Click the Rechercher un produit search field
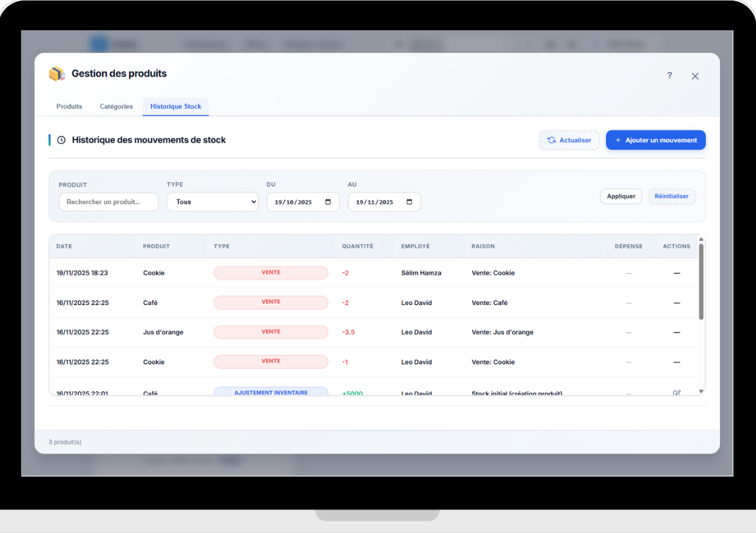756x533 pixels. pyautogui.click(x=109, y=201)
